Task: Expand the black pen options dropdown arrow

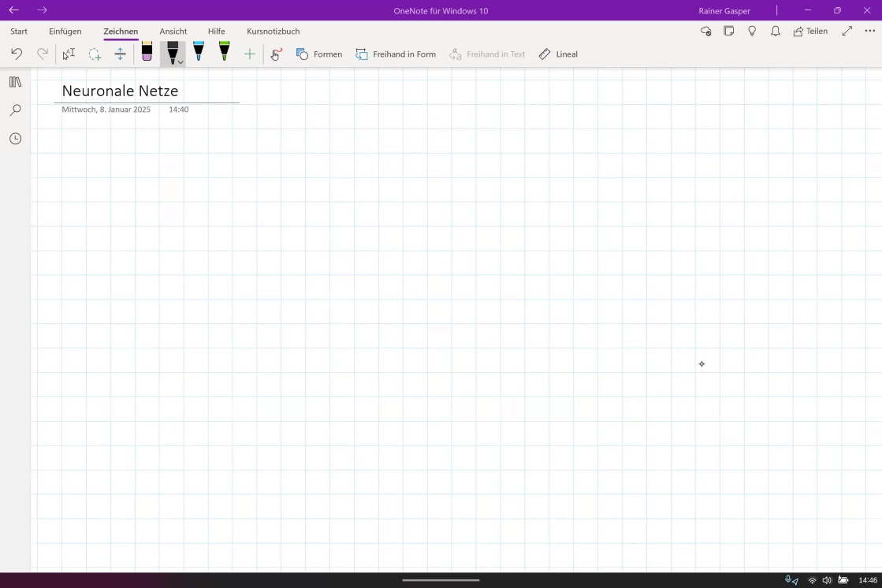Action: (x=180, y=61)
